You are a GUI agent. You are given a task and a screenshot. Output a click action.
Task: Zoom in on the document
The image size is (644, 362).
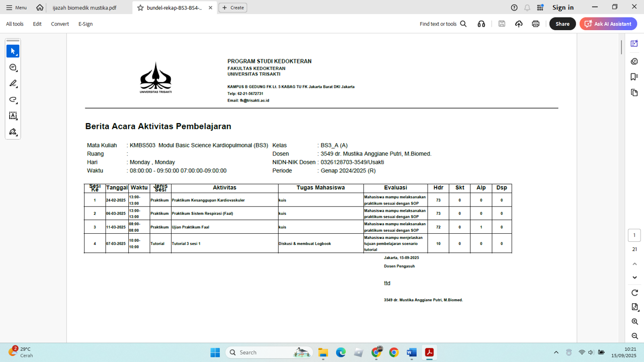pos(634,322)
